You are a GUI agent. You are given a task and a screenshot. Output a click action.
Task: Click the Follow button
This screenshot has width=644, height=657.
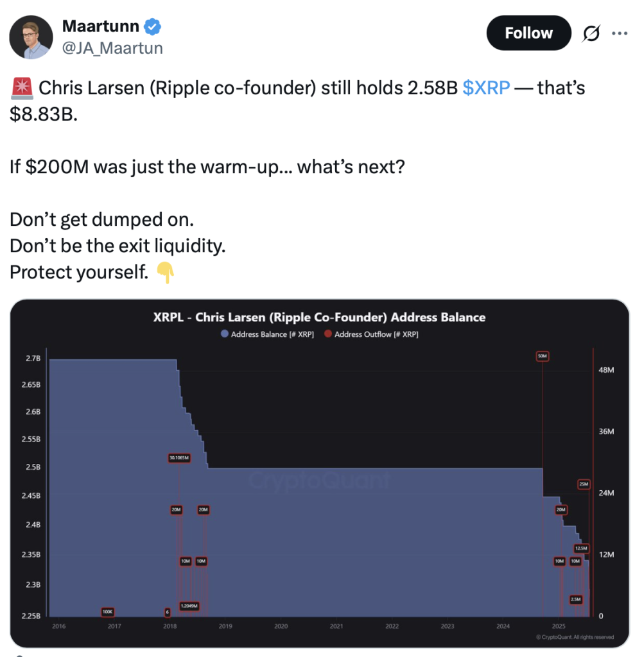point(528,33)
